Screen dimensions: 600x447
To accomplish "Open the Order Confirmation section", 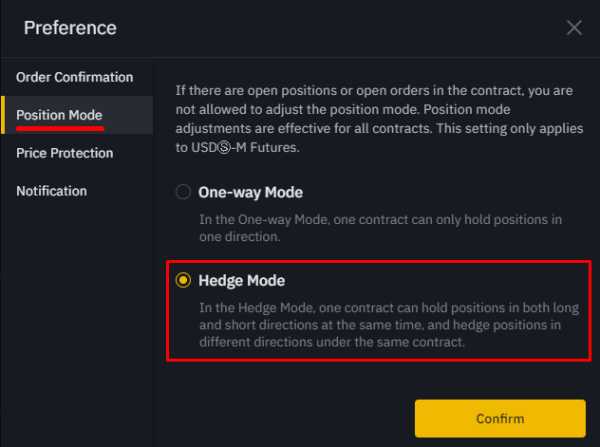I will pyautogui.click(x=75, y=77).
